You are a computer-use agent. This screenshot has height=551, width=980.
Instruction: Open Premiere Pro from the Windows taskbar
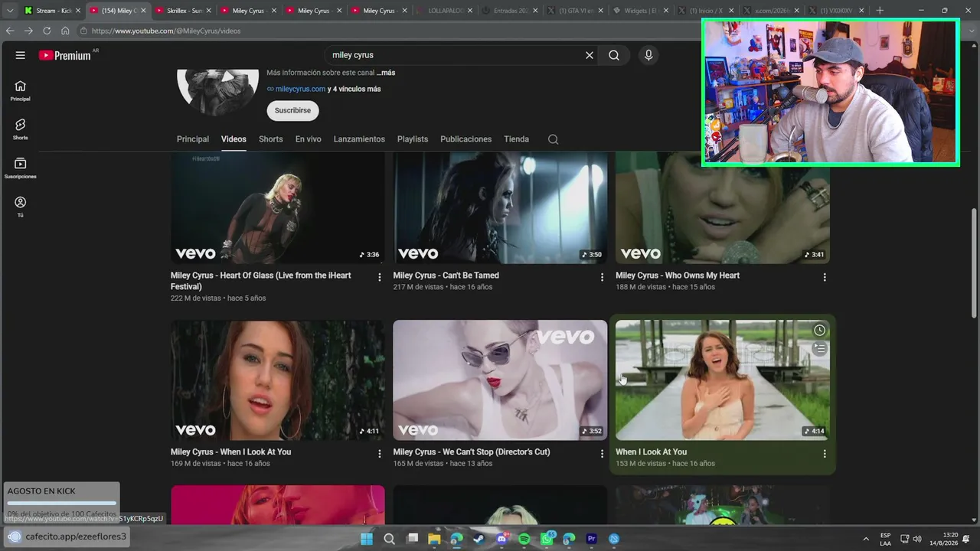[x=591, y=539]
